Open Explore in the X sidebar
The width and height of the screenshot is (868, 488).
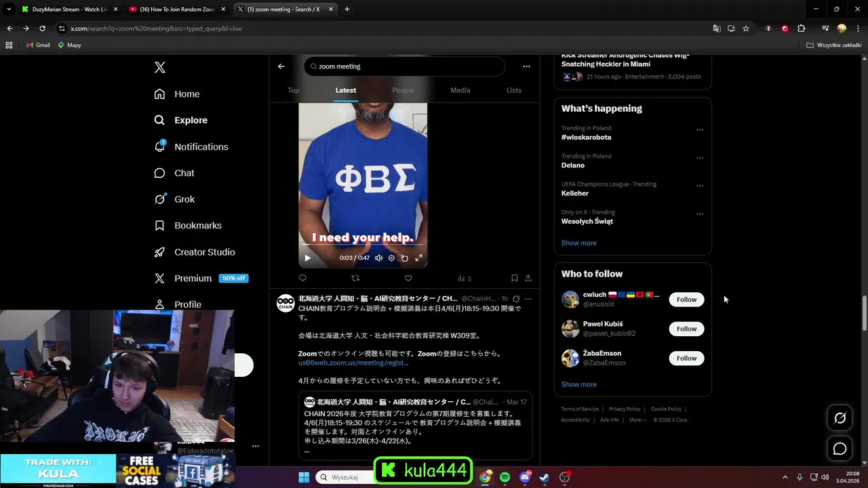[x=181, y=120]
